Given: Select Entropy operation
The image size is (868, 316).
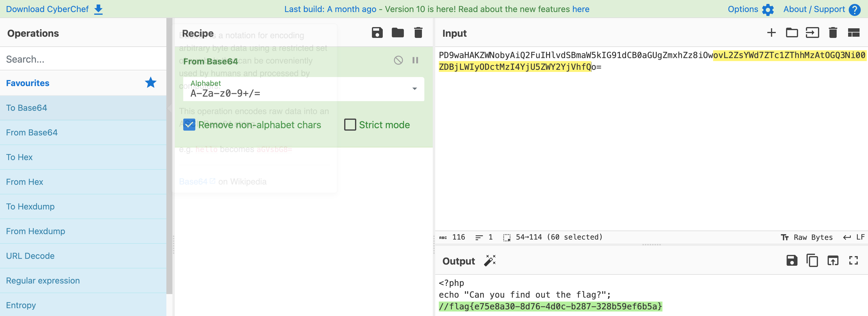Looking at the screenshot, I should [83, 305].
